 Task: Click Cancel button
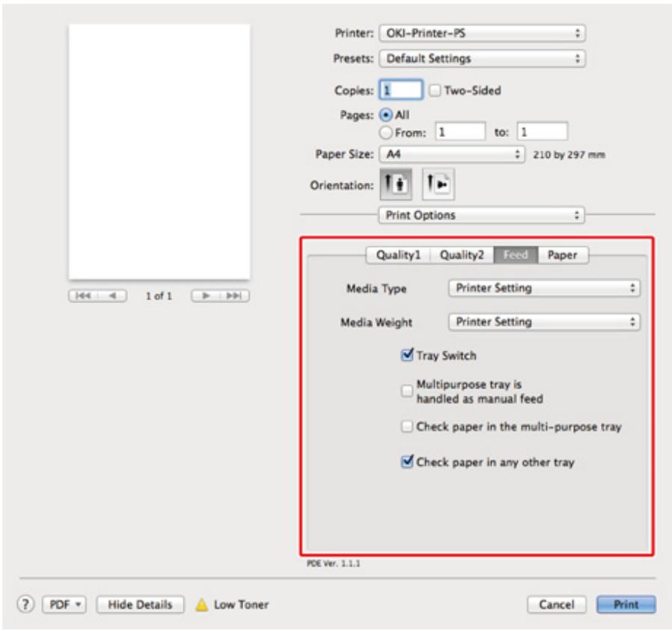pos(556,605)
